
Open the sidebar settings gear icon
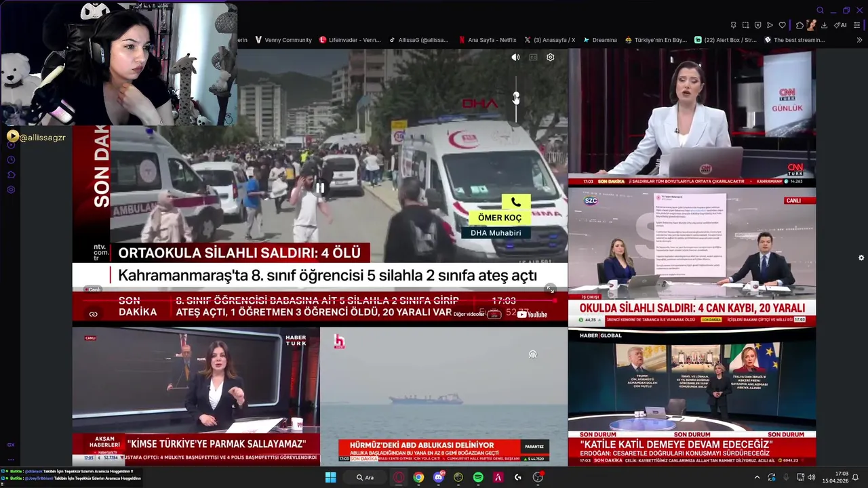click(11, 190)
